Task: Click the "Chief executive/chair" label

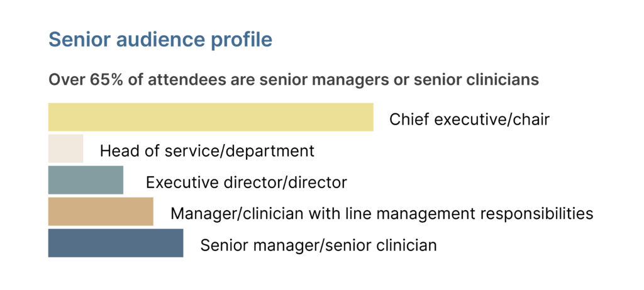Action: 469,120
